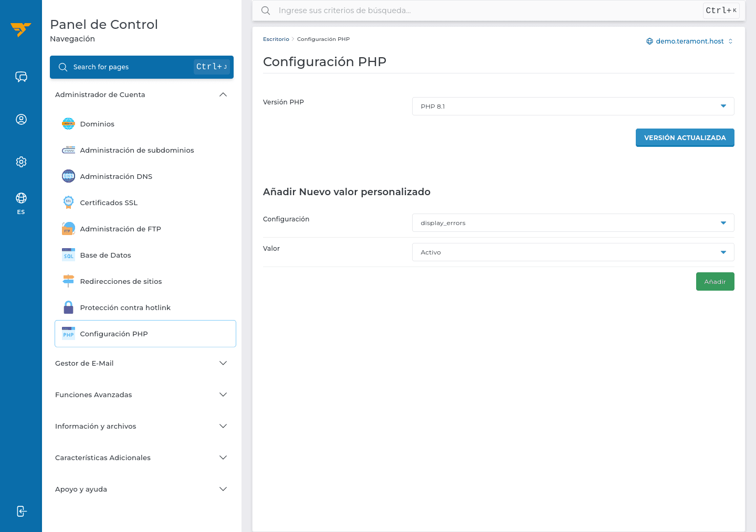Open the user account icon in left rail

coord(21,119)
